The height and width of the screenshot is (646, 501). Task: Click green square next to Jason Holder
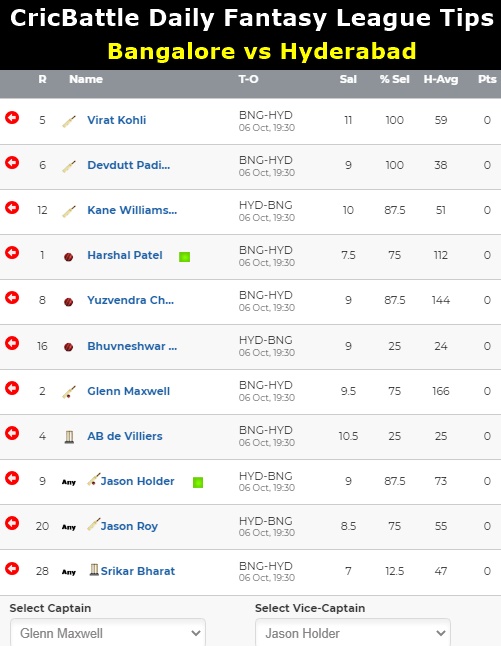coord(198,482)
